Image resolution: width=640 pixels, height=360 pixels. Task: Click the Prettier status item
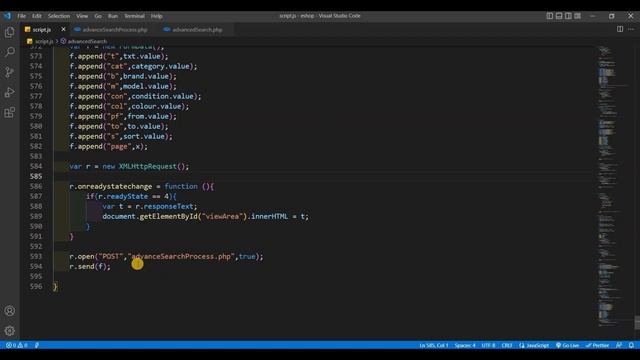point(597,345)
